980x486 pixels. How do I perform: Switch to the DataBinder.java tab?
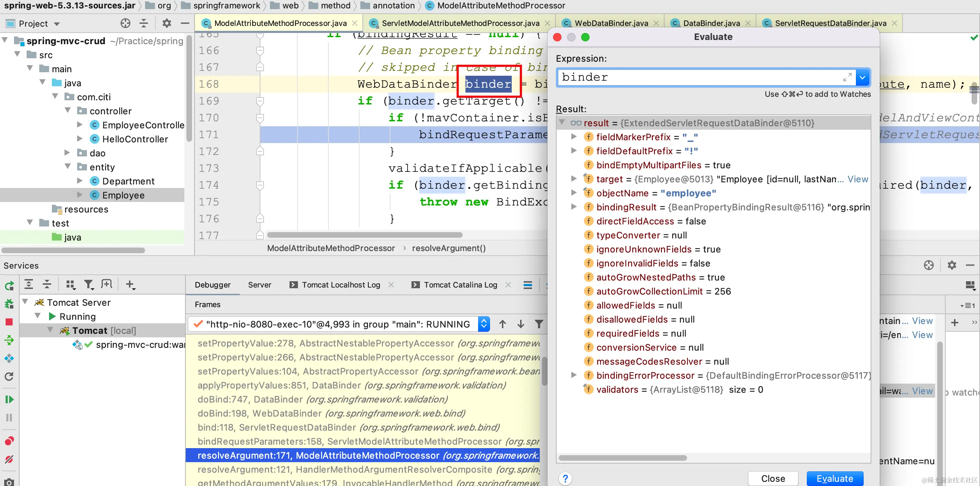click(711, 23)
